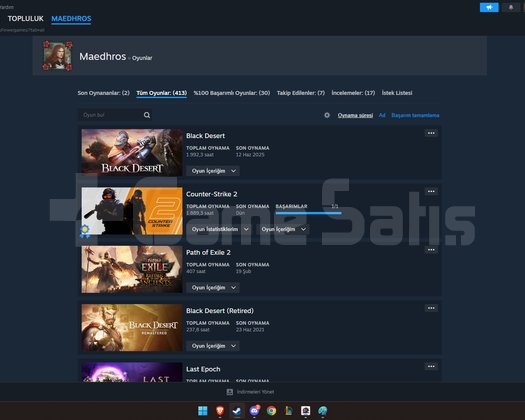
Task: Open the Path of Exile 2 game title
Action: tap(208, 252)
